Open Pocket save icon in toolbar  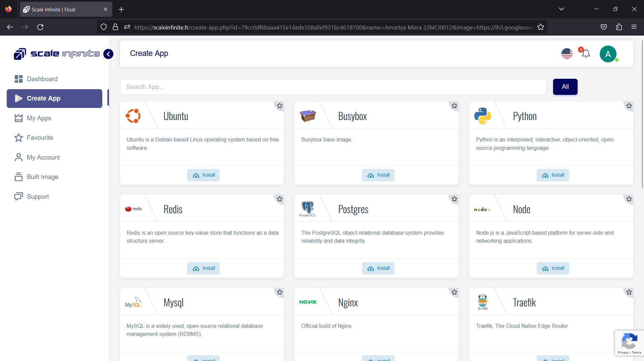point(604,27)
